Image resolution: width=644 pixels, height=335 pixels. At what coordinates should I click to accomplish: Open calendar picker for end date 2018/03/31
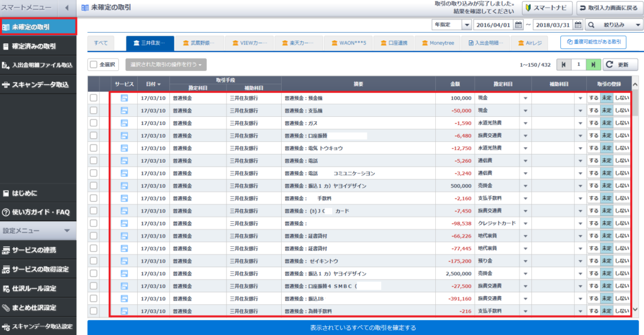click(x=578, y=25)
